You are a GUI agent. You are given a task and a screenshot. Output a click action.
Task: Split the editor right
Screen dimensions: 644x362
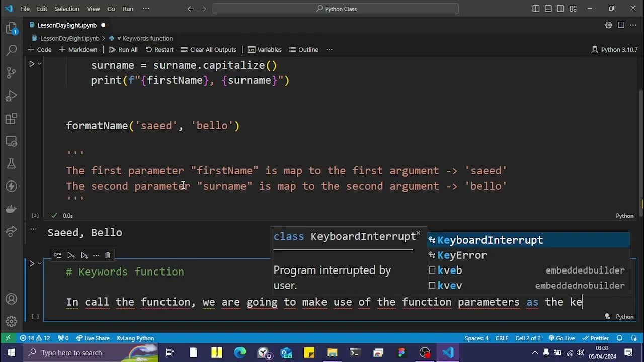point(621,25)
